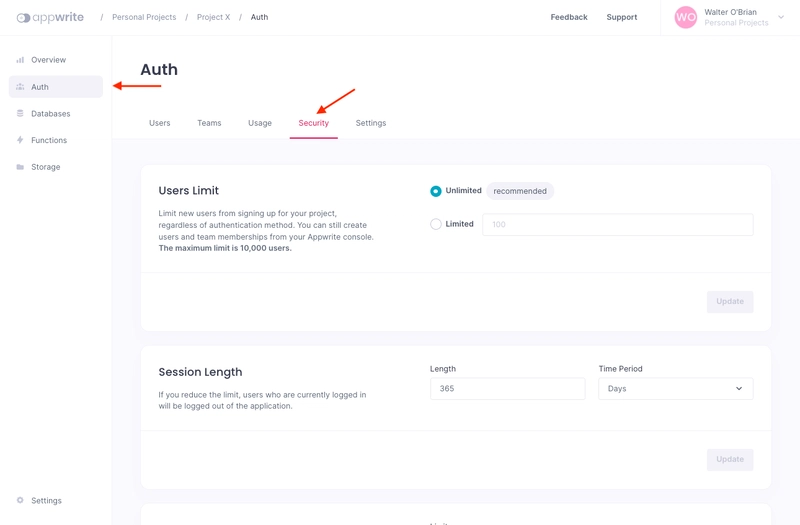Click the Project X breadcrumb

tap(213, 17)
